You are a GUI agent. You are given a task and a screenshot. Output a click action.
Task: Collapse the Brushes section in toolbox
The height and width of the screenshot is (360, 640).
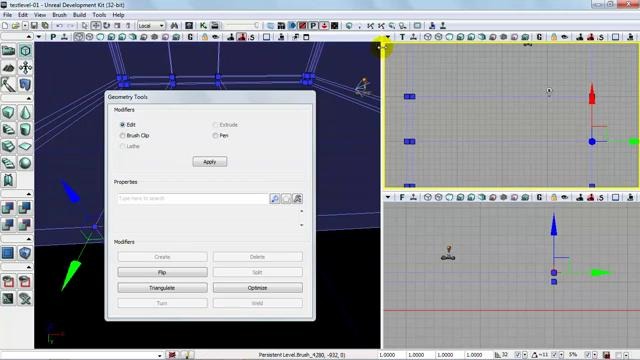[x=29, y=98]
